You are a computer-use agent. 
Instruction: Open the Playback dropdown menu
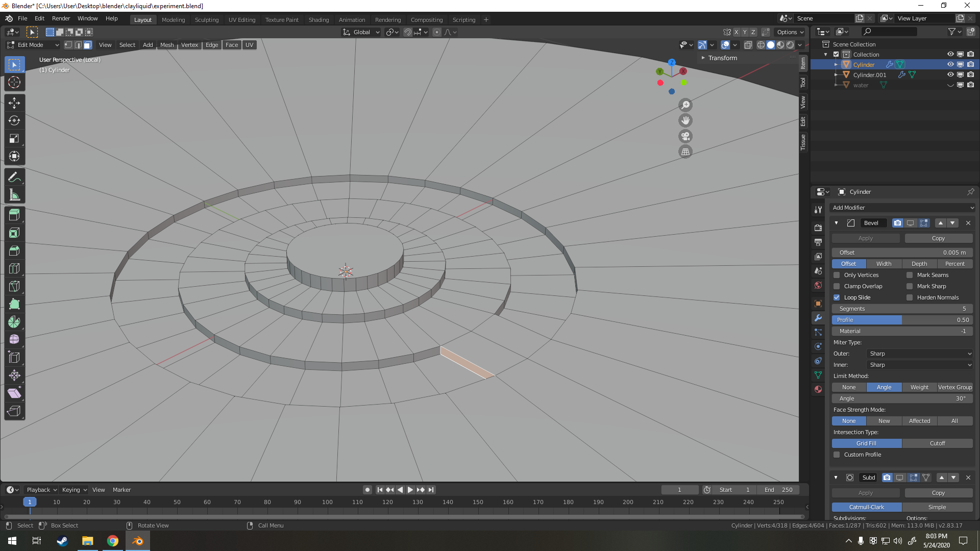41,490
